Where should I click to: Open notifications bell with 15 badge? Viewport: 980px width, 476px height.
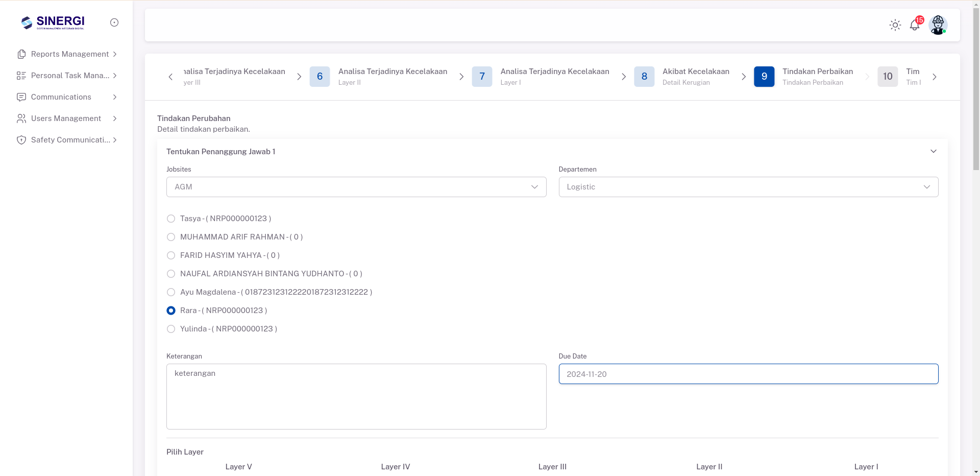point(916,25)
